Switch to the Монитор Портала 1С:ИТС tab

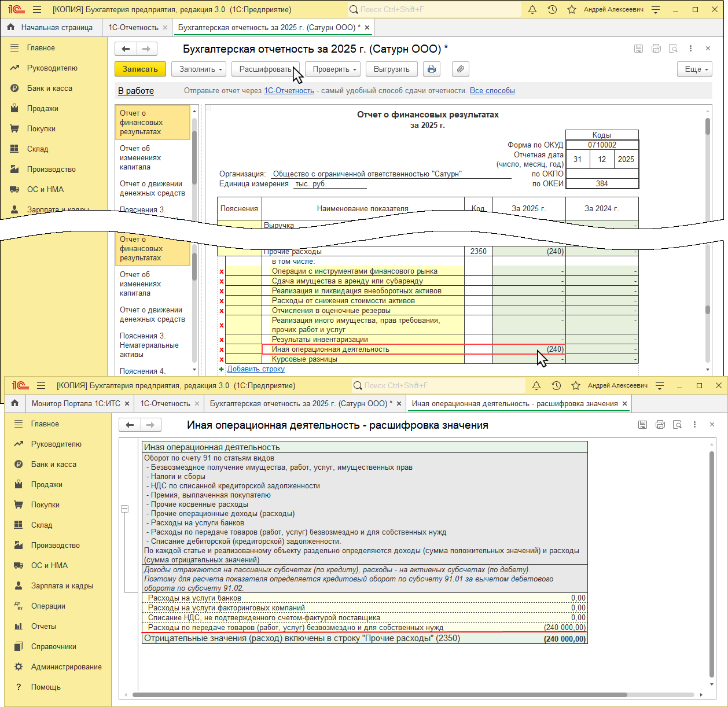point(76,403)
